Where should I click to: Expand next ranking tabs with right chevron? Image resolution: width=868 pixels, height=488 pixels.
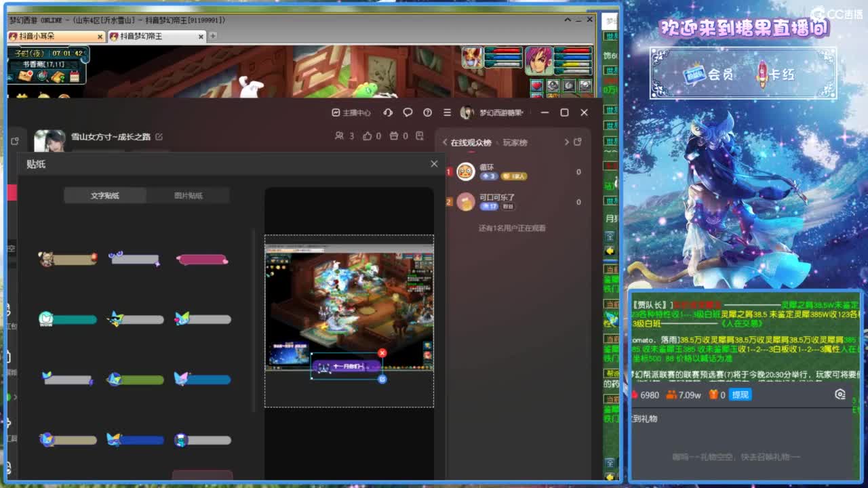tap(567, 142)
